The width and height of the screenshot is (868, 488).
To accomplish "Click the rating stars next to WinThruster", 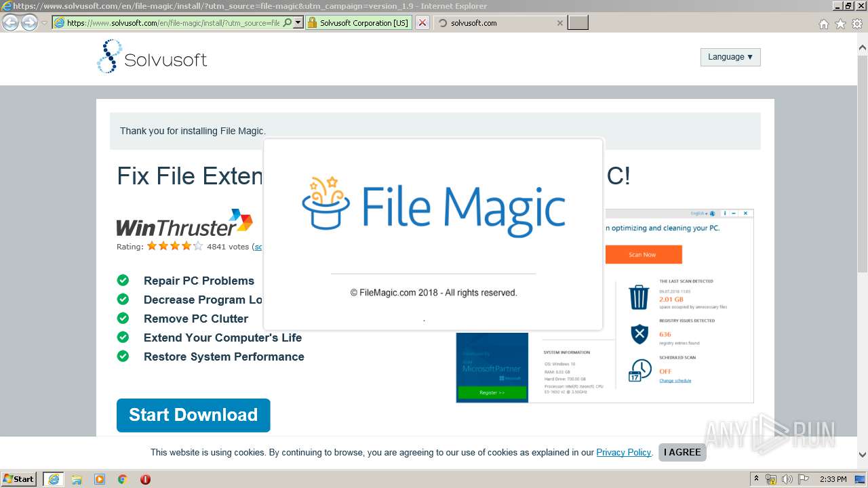I will [x=175, y=246].
